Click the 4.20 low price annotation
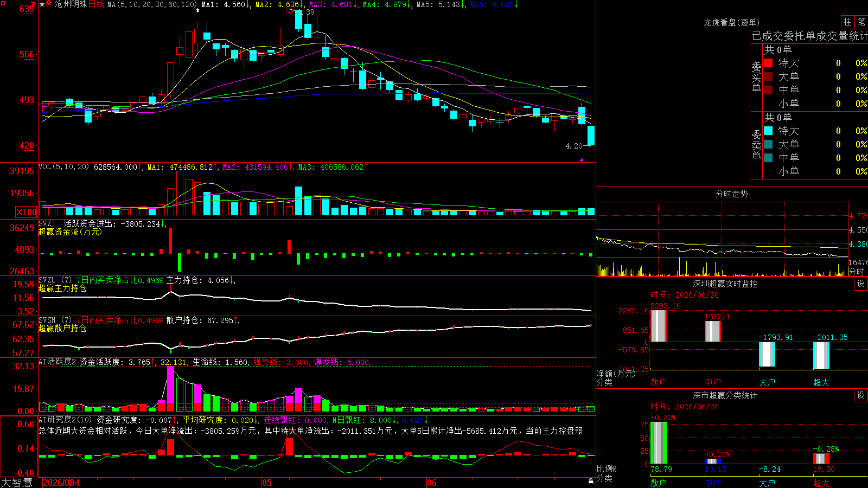 (x=574, y=146)
